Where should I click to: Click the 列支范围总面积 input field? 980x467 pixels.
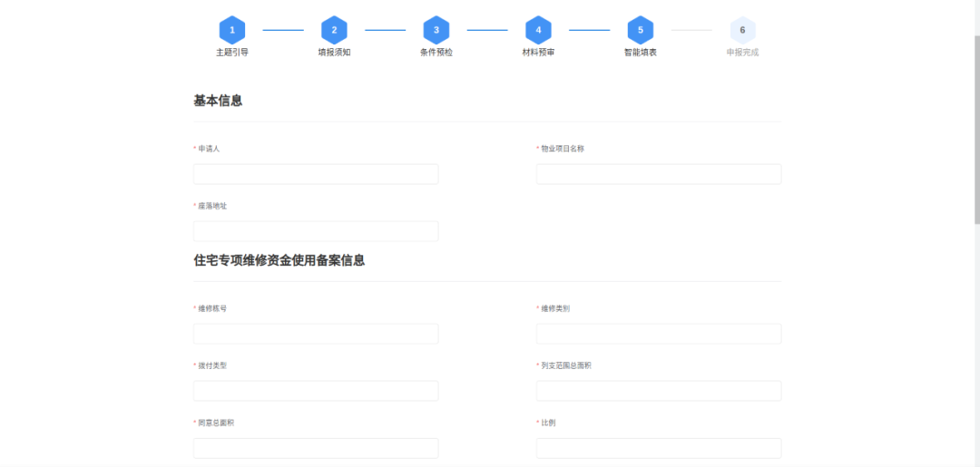click(658, 391)
